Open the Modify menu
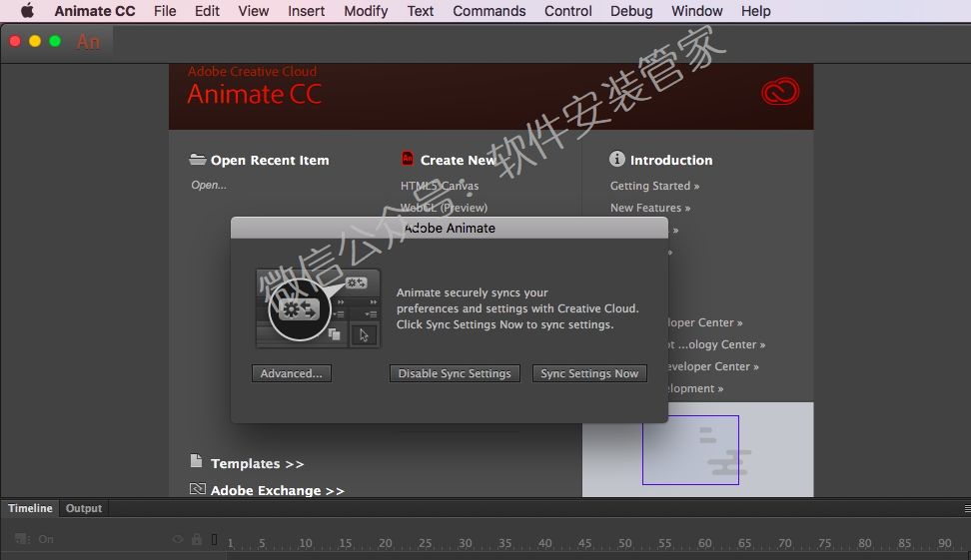Image resolution: width=971 pixels, height=560 pixels. (x=366, y=11)
